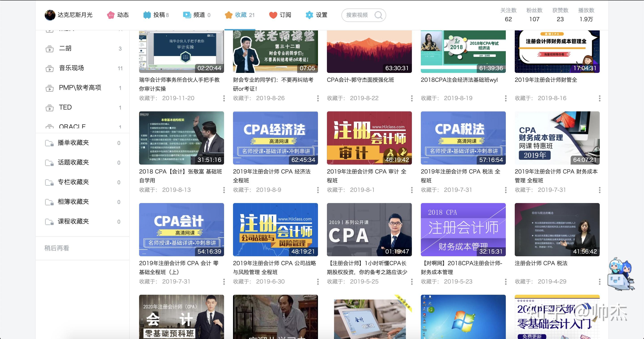This screenshot has width=644, height=339.
Task: Open more menu for 注册会计师 CPA 税法
Action: click(x=600, y=282)
